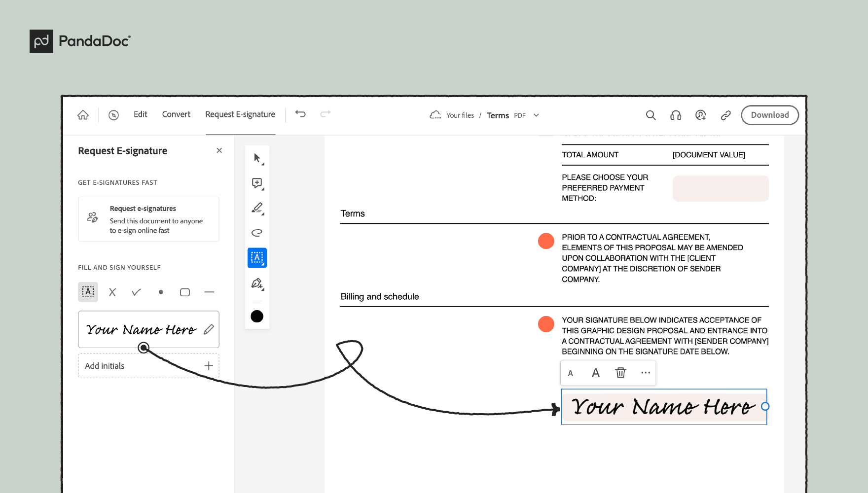The width and height of the screenshot is (868, 493).
Task: Open the signature pen tool
Action: tap(257, 283)
